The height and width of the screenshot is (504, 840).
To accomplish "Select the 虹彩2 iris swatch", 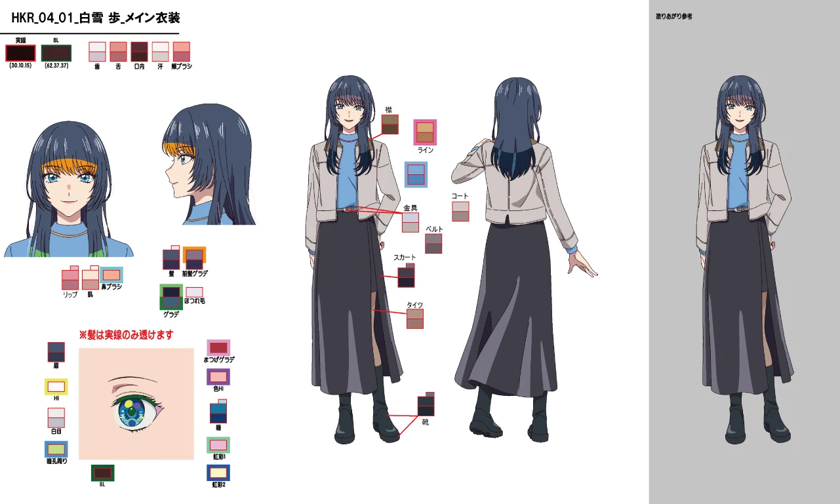I will (218, 473).
